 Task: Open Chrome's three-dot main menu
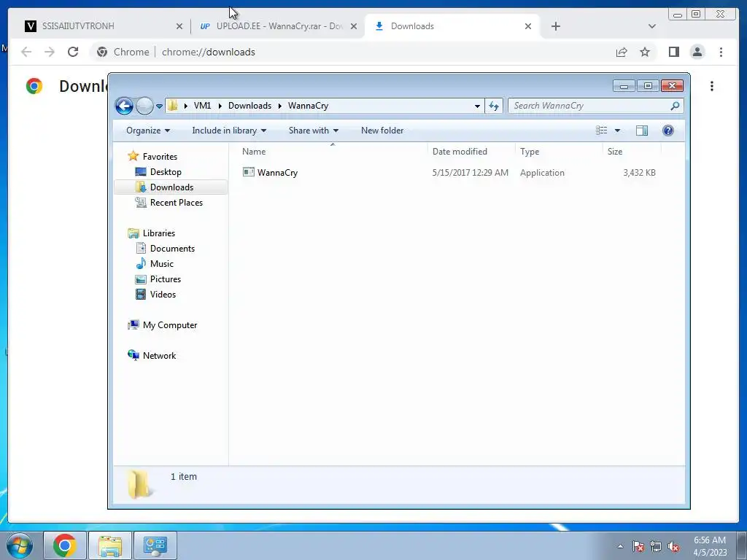coord(721,52)
